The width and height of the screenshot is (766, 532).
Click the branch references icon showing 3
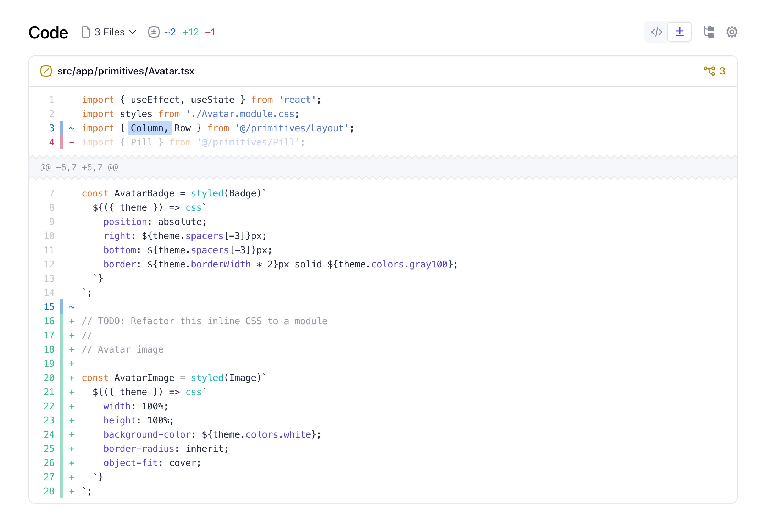pyautogui.click(x=709, y=71)
